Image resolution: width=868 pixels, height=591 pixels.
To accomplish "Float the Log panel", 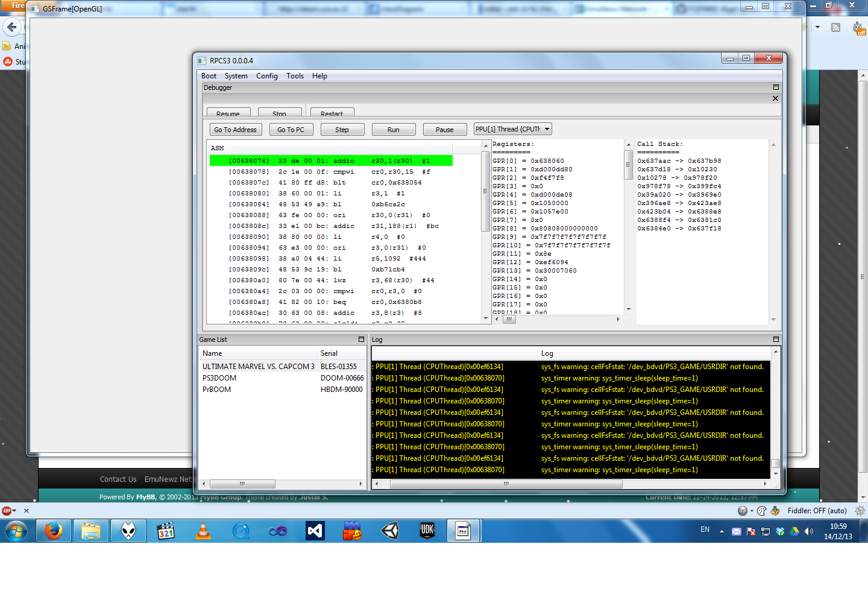I will 776,340.
